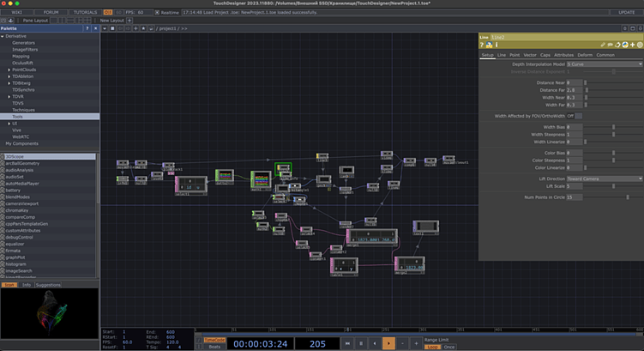Click the operator info 'i' icon
Image resolution: width=644 pixels, height=351 pixels.
pyautogui.click(x=497, y=45)
